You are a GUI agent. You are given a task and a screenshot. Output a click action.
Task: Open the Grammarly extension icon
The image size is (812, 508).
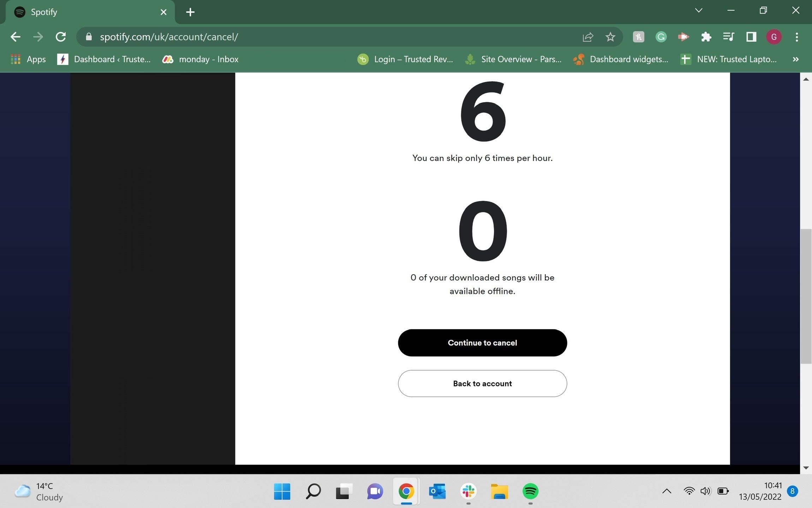point(661,37)
